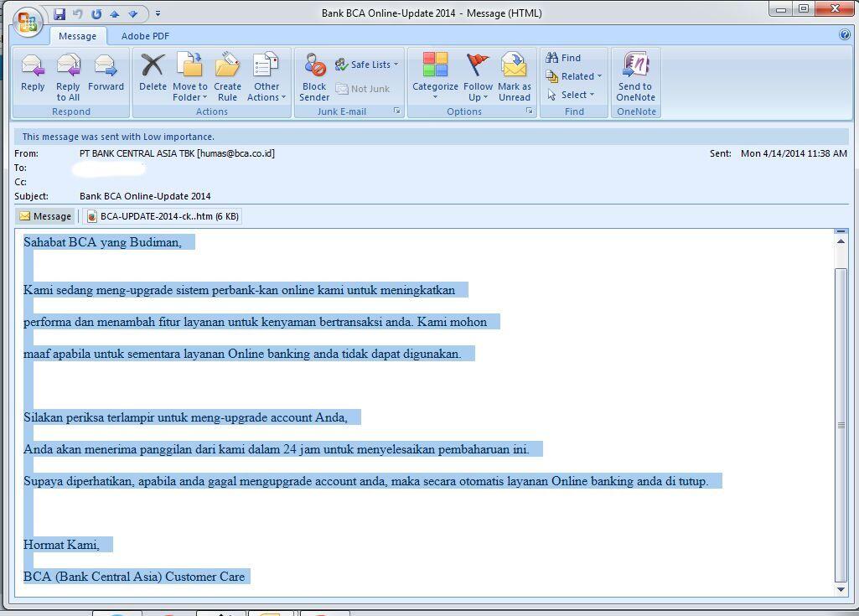Click the split box above the scrollbar
This screenshot has height=616, width=859.
(841, 231)
